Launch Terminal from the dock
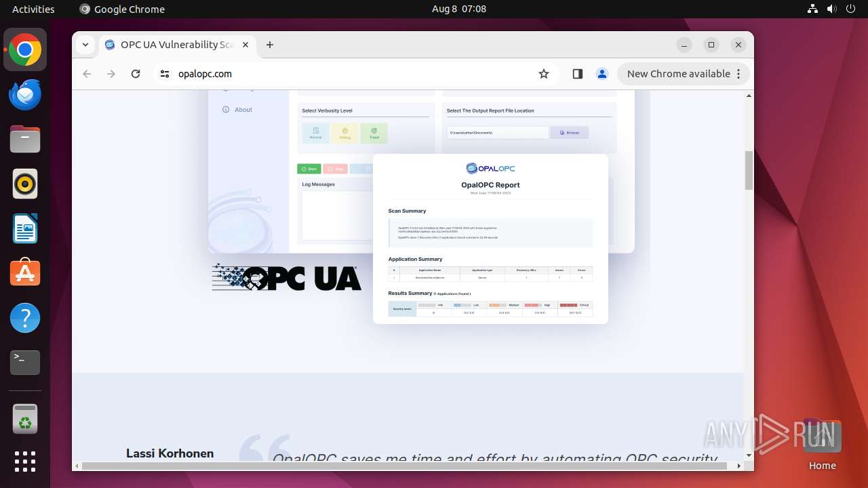Screen dimensions: 868x488 click(x=25, y=363)
